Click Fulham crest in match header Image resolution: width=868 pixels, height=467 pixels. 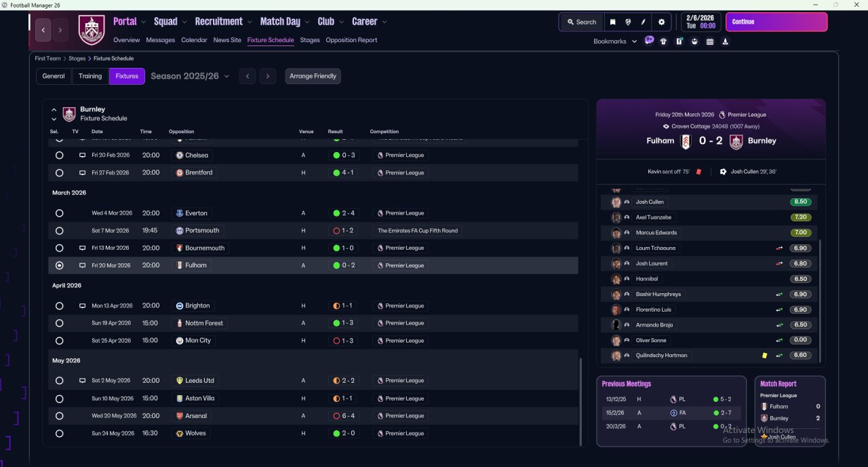[x=687, y=141]
